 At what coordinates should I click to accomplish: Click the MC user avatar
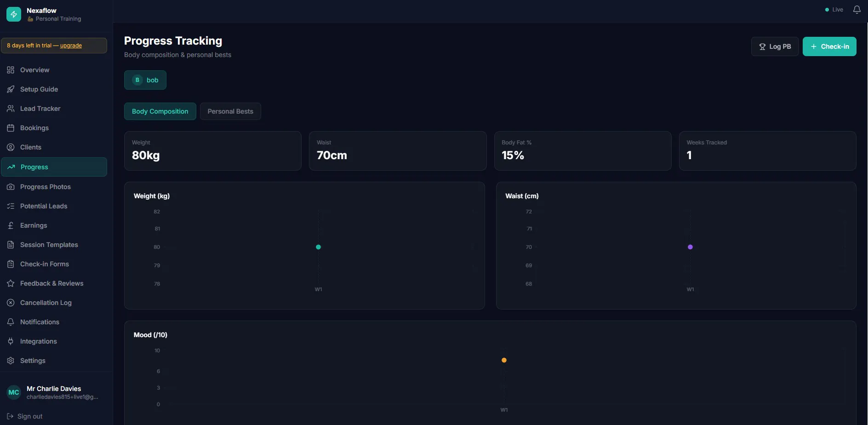[x=14, y=392]
